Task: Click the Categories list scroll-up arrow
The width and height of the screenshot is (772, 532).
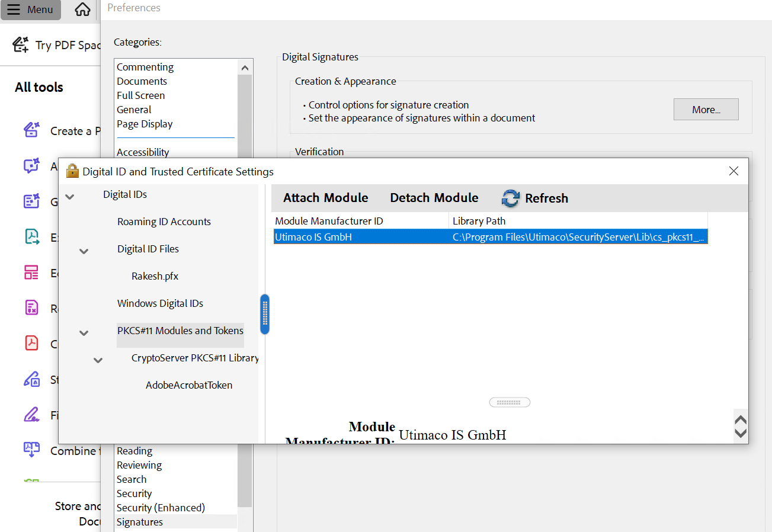Action: click(x=245, y=68)
